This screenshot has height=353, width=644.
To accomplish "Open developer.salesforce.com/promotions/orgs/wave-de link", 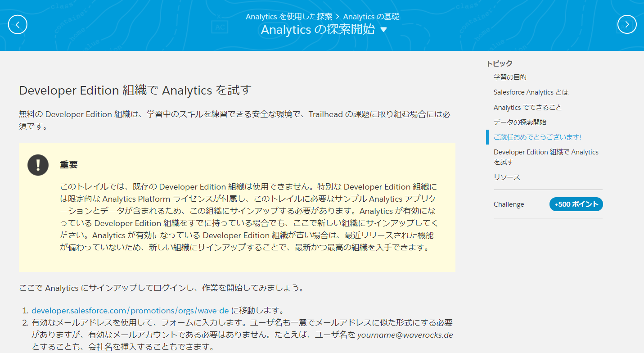I will [x=130, y=311].
